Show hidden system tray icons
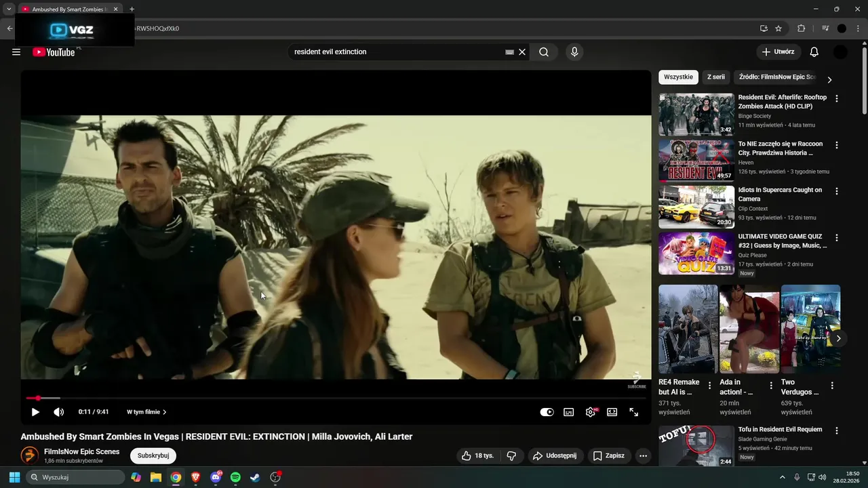 (x=782, y=477)
